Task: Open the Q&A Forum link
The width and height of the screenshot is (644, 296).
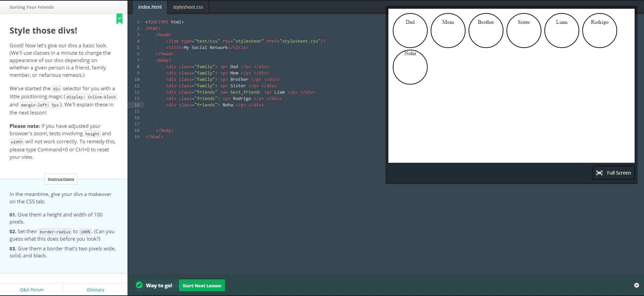Action: tap(32, 290)
